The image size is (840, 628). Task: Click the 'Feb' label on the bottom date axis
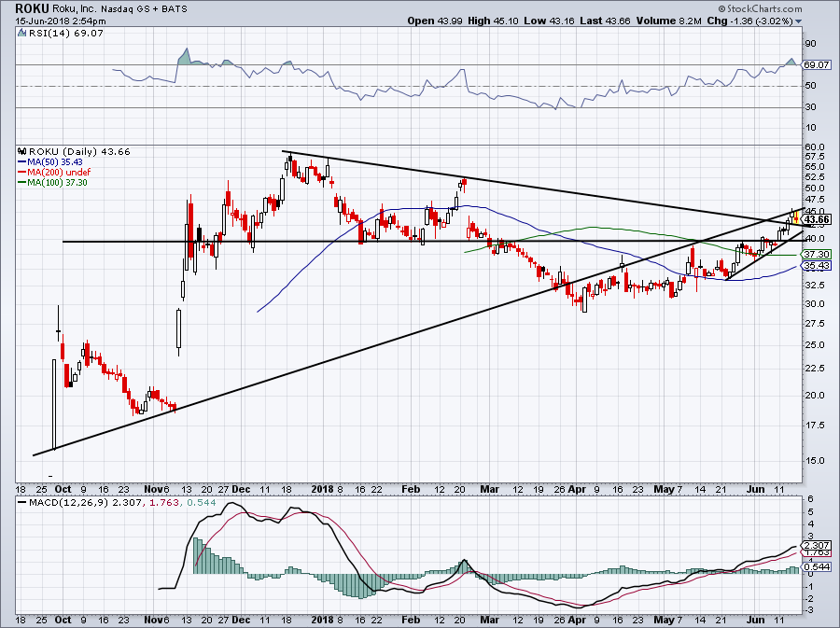click(x=411, y=620)
